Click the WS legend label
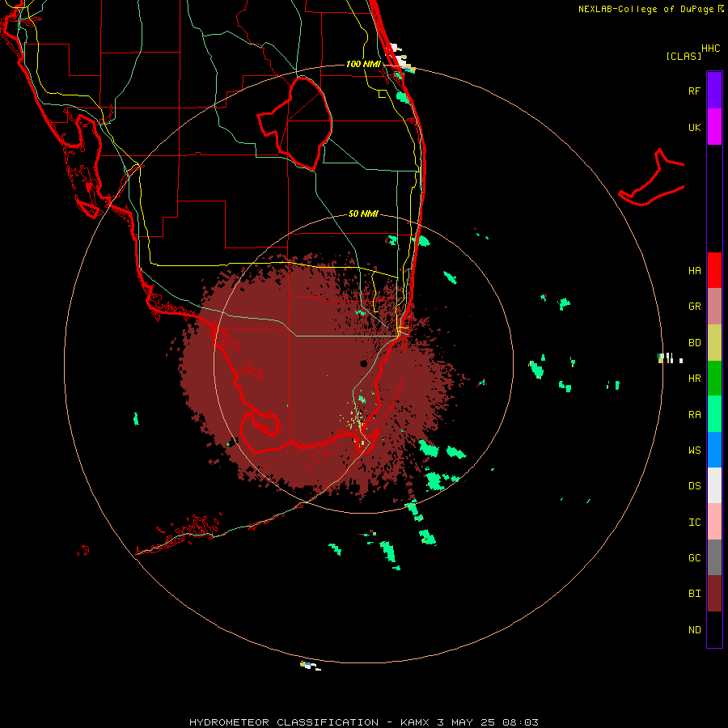Screen dimensions: 728x728 pyautogui.click(x=694, y=451)
